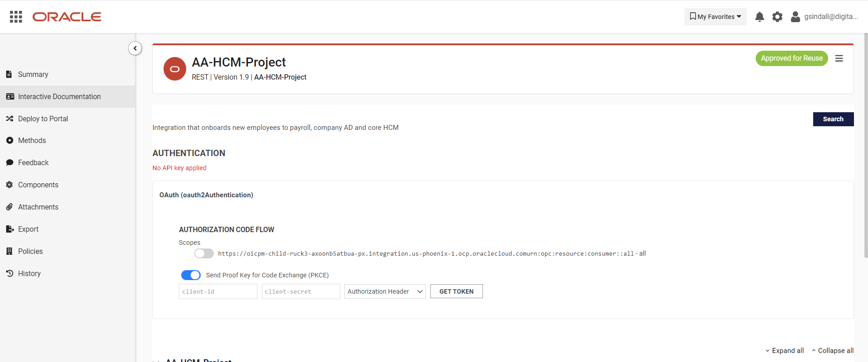The image size is (868, 362).
Task: Click GET TOKEN
Action: coord(457,291)
